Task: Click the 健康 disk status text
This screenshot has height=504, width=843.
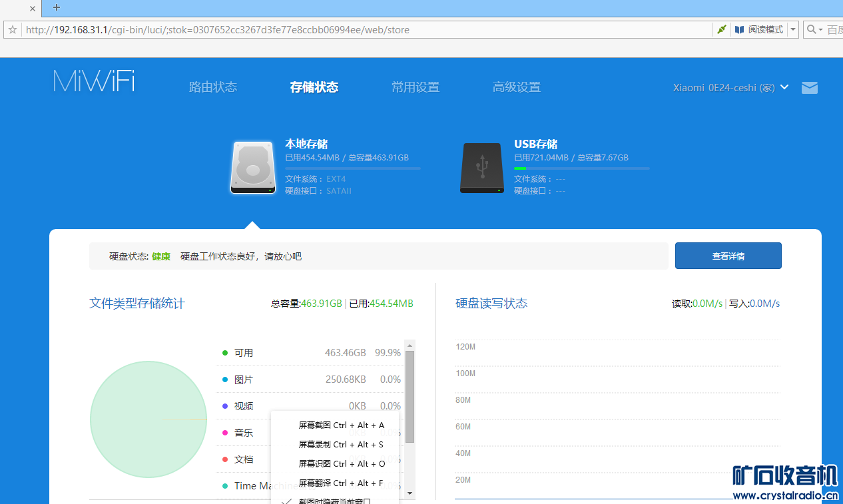Action: 161,256
